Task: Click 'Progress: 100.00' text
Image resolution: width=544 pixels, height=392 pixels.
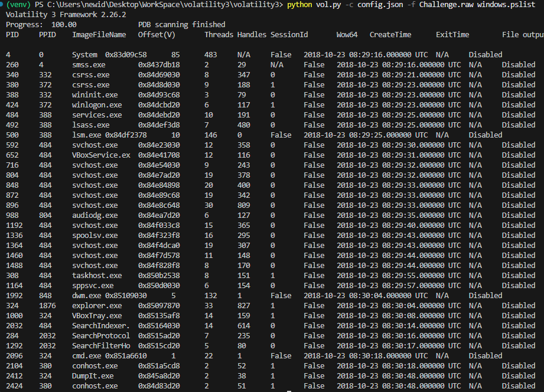Action: click(x=41, y=25)
